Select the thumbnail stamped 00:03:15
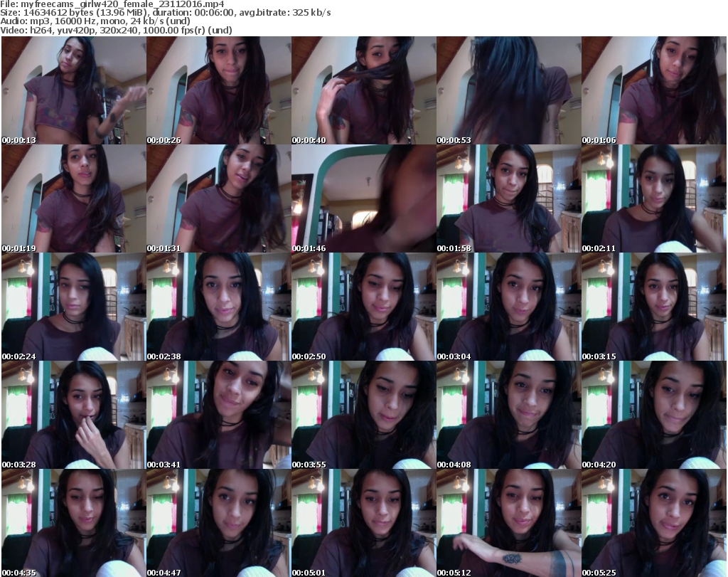This screenshot has height=577, width=728. pyautogui.click(x=654, y=307)
